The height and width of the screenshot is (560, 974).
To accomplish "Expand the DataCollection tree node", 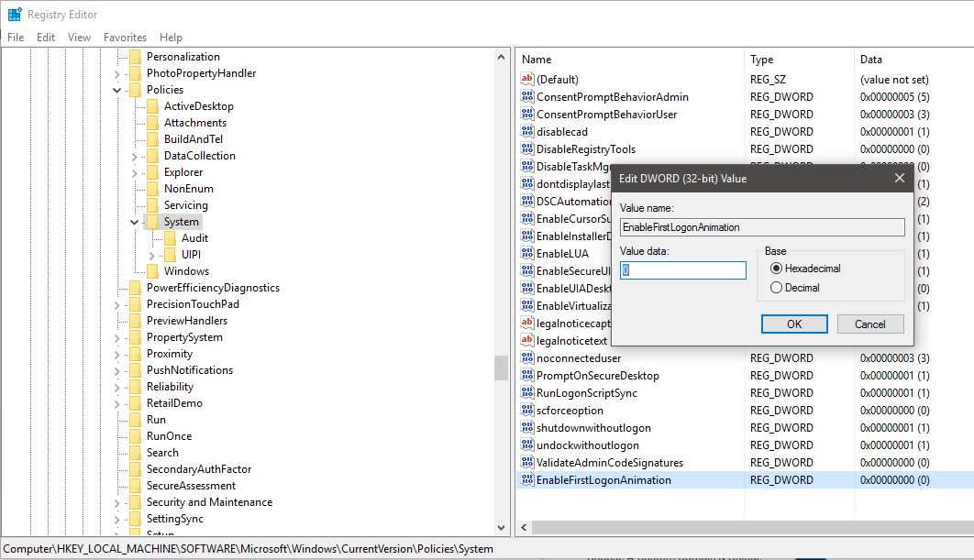I will click(x=134, y=157).
